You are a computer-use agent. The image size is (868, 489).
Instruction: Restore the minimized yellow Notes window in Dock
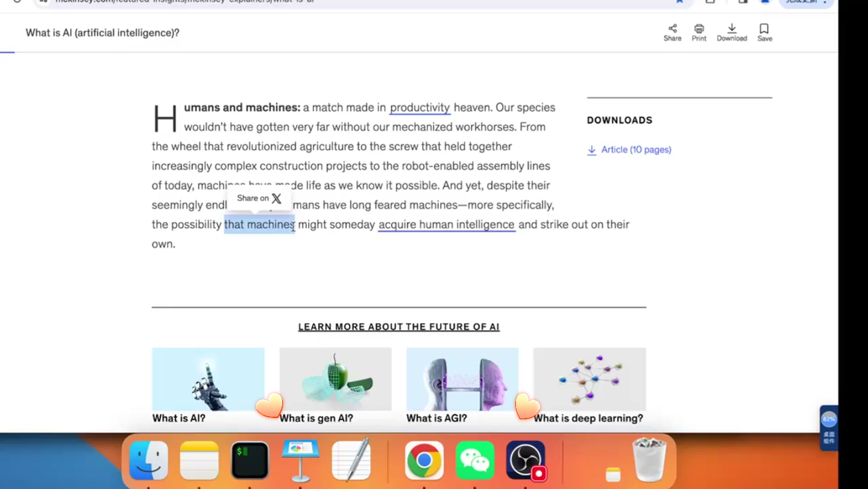(x=613, y=474)
